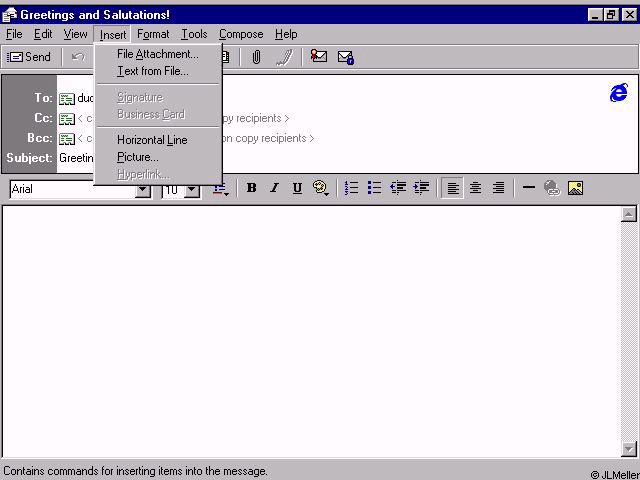Click the To address book icon

[x=67, y=99]
